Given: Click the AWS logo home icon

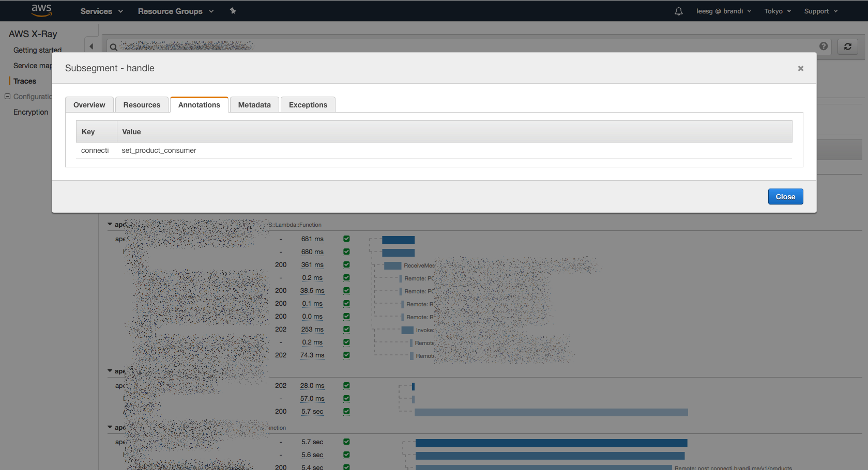Looking at the screenshot, I should [41, 10].
